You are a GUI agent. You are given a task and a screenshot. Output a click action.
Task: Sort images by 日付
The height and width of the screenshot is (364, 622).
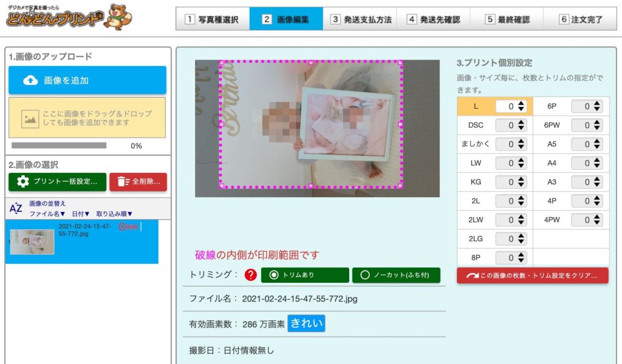81,214
